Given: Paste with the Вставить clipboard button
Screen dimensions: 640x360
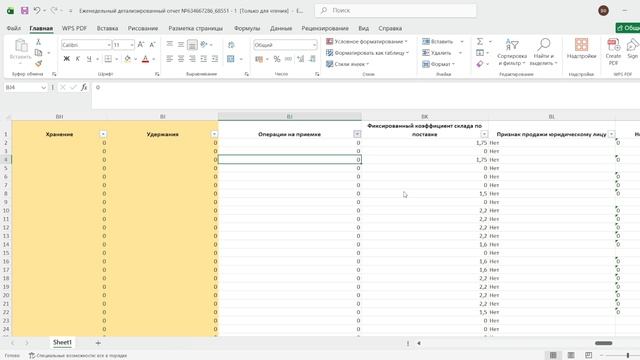Looking at the screenshot, I should 20,51.
